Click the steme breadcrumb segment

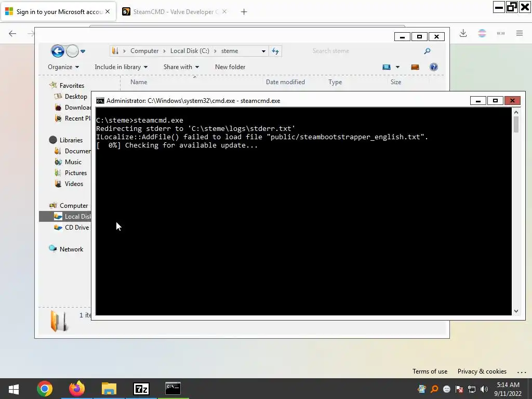tap(230, 51)
